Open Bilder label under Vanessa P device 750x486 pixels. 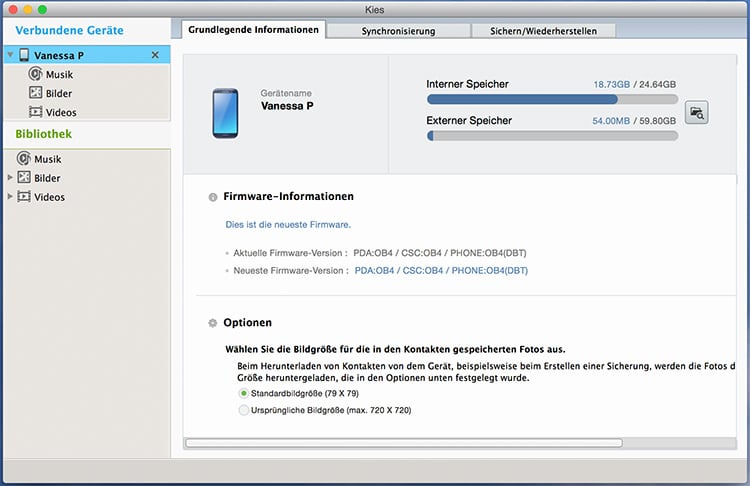[59, 93]
